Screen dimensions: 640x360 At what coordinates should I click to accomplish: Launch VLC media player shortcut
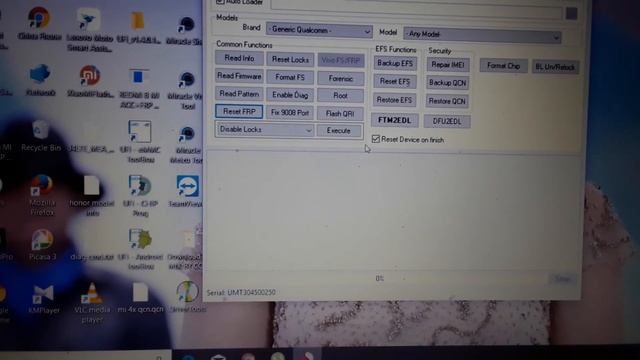tap(92, 302)
